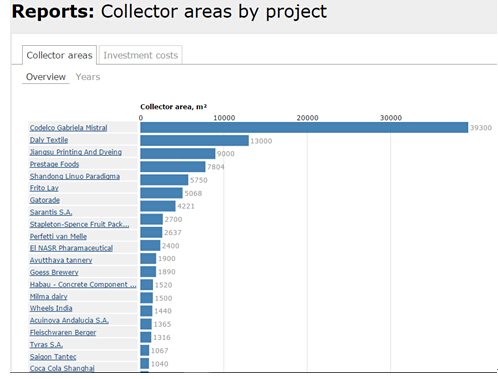Open the Acuinova Andalucia S.A. link
498x379 pixels.
[x=69, y=320]
